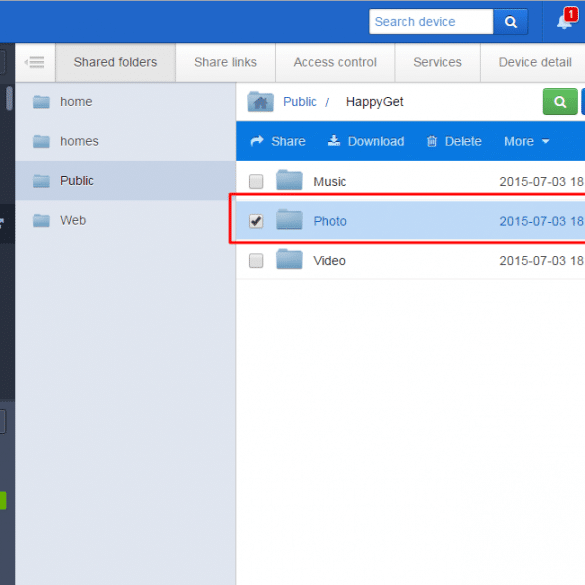The image size is (585, 585).
Task: Click the home folder breadcrumb icon
Action: click(260, 101)
